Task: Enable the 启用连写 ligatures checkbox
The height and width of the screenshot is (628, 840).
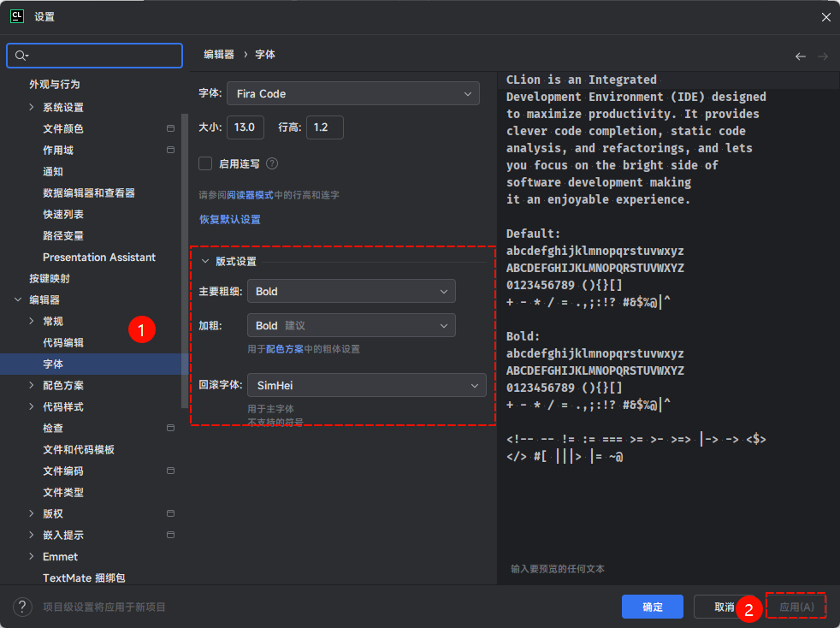Action: click(x=205, y=163)
